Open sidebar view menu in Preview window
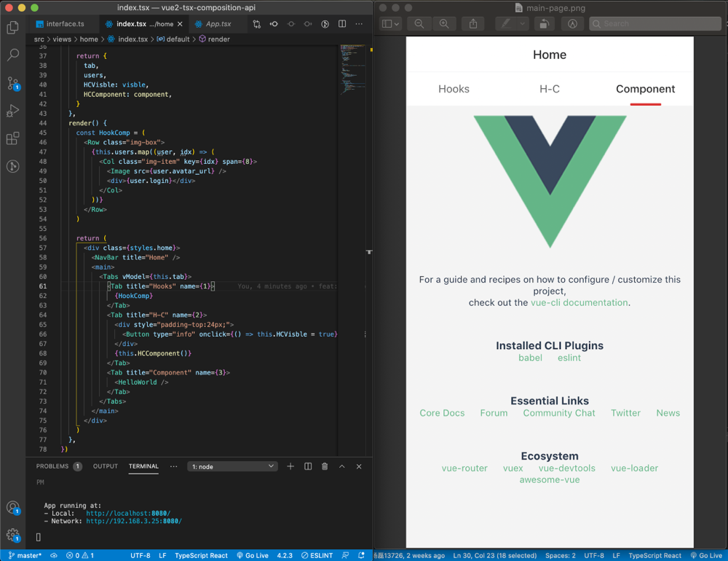Screen dimensions: 728x561 pyautogui.click(x=390, y=24)
